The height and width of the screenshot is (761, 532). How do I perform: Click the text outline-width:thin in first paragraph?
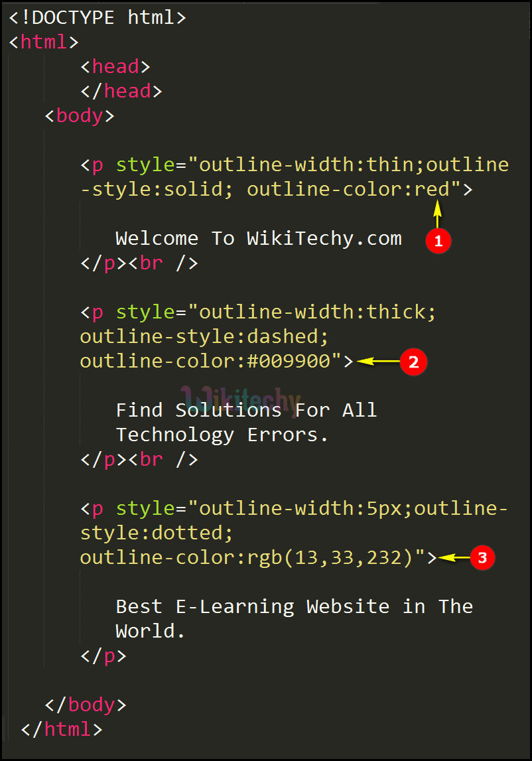point(306,165)
